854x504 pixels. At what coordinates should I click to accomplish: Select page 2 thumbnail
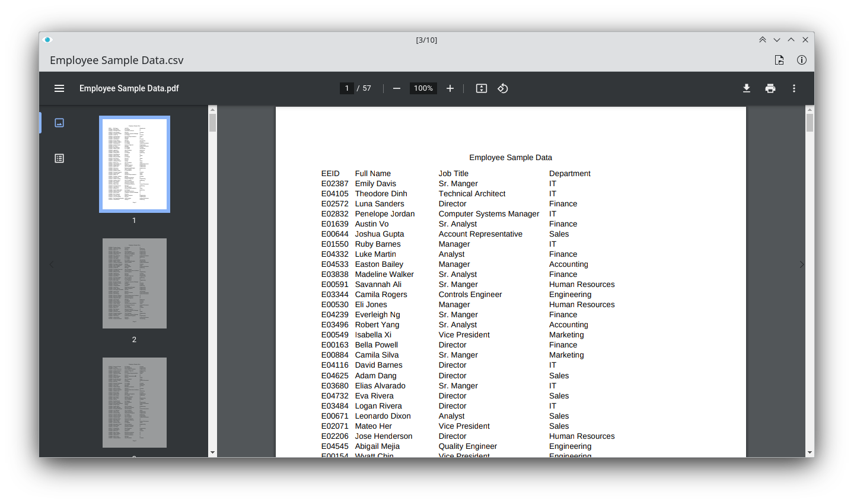coord(135,283)
